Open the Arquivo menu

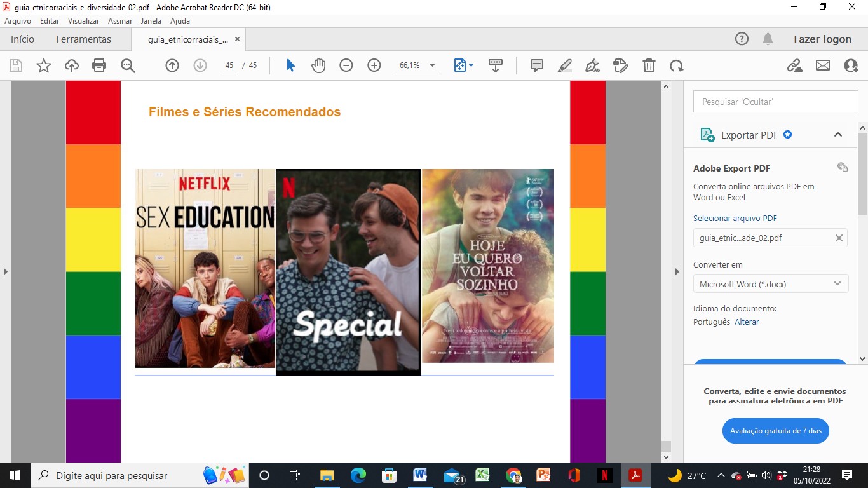point(18,20)
